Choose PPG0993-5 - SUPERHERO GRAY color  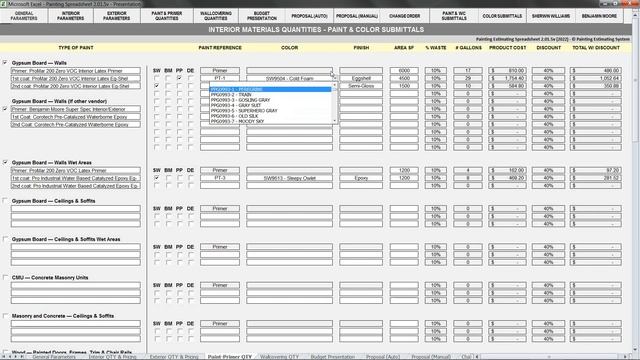pyautogui.click(x=271, y=111)
